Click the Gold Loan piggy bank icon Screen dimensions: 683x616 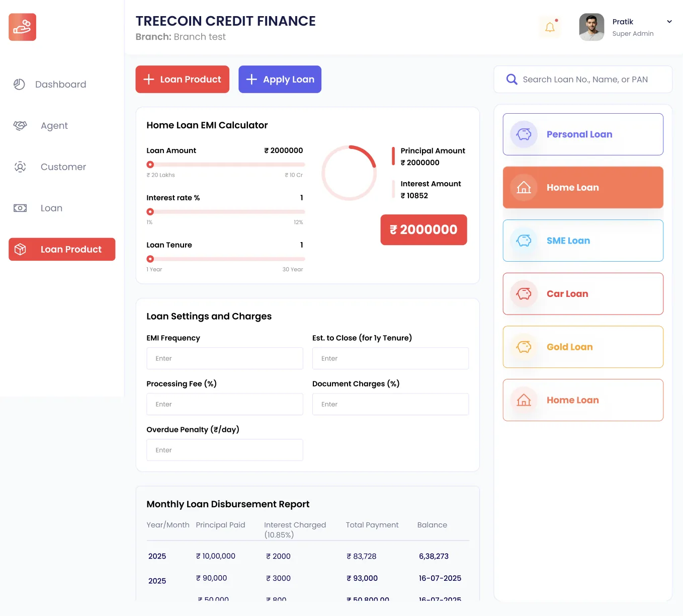click(524, 347)
